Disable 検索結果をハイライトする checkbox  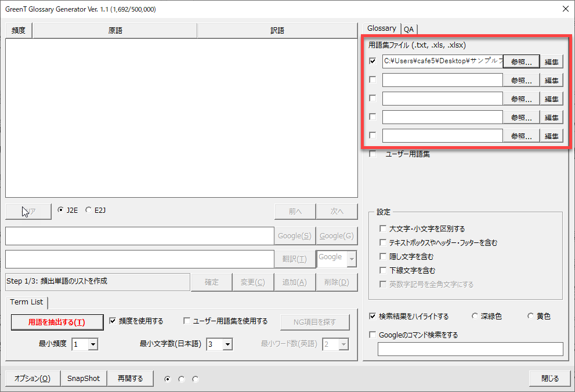click(373, 317)
